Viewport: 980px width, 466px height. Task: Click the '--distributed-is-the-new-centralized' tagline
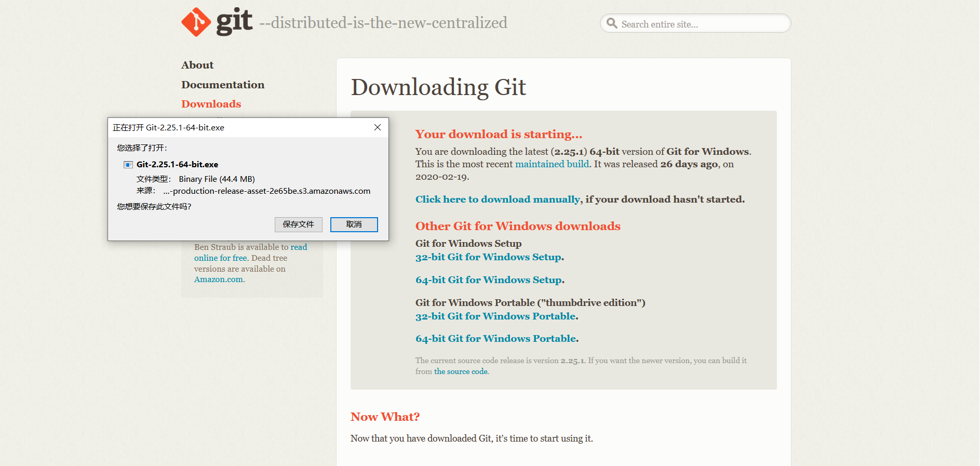point(383,23)
